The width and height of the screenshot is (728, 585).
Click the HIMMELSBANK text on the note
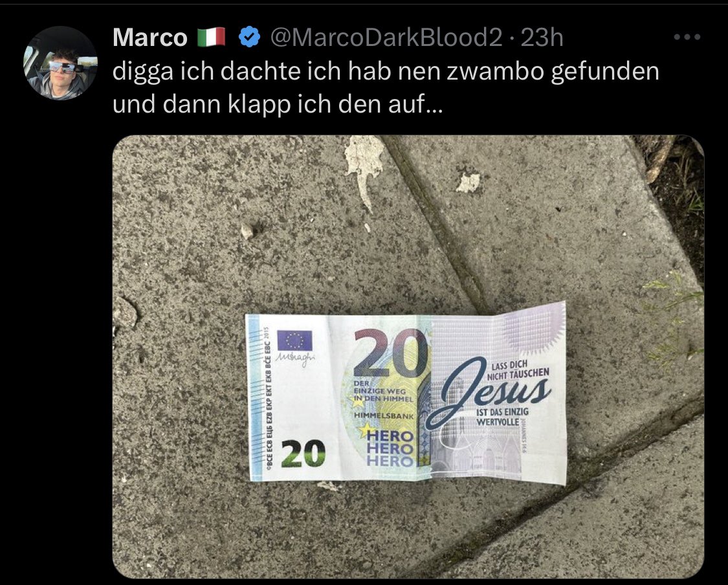384,416
